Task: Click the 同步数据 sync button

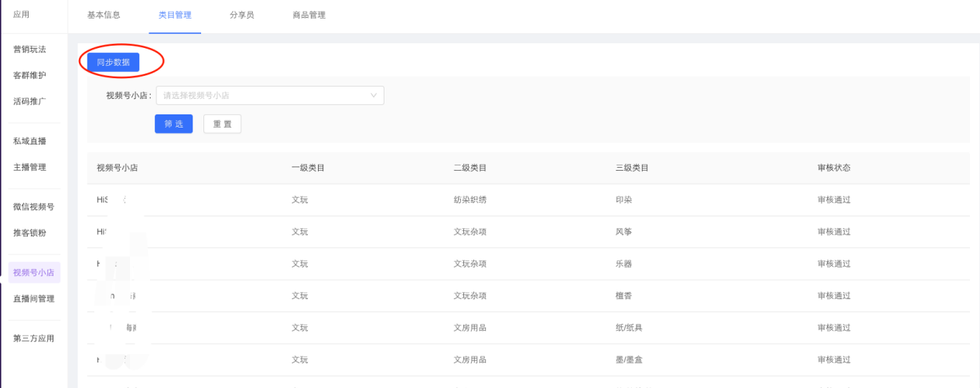Action: 113,63
